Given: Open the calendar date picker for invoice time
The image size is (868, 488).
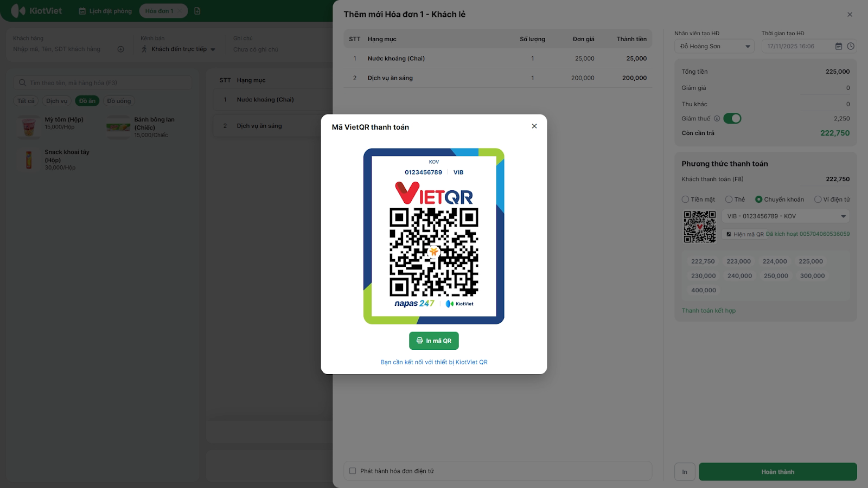Looking at the screenshot, I should click(839, 47).
